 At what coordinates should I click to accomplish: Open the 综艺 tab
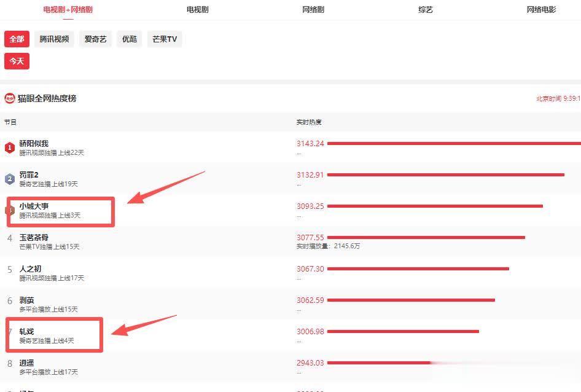coord(426,10)
